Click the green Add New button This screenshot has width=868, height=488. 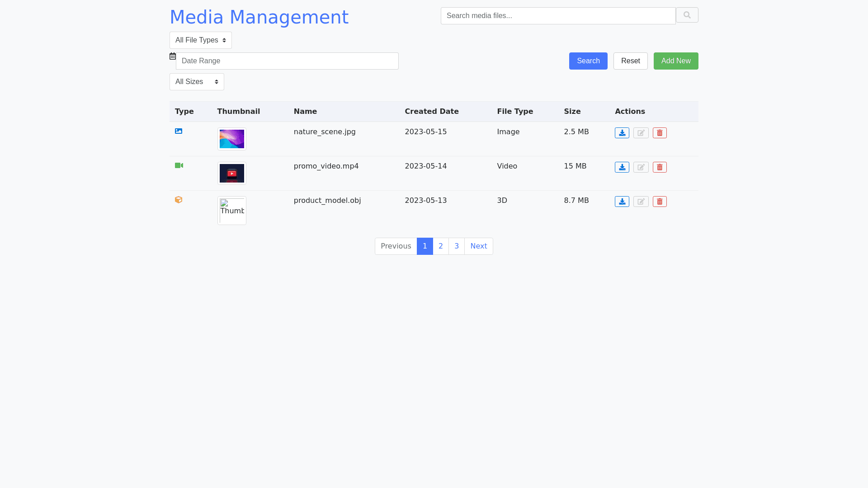point(675,61)
